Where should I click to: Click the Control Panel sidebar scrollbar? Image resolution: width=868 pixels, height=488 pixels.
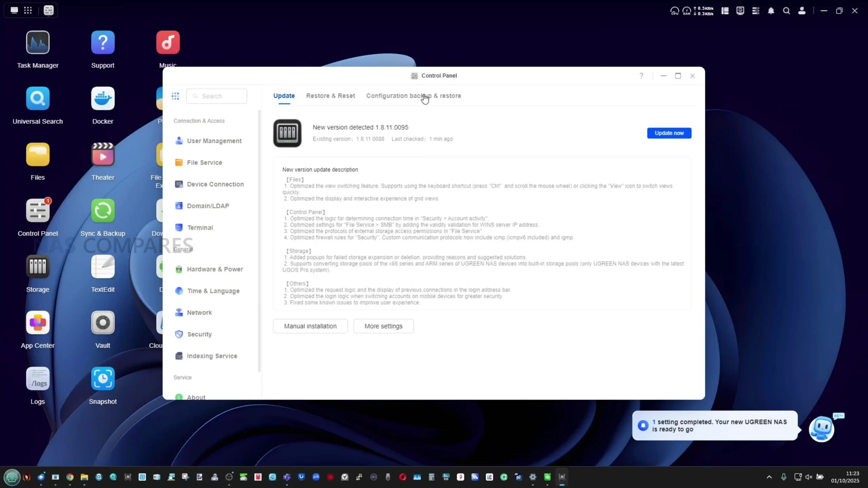259,241
